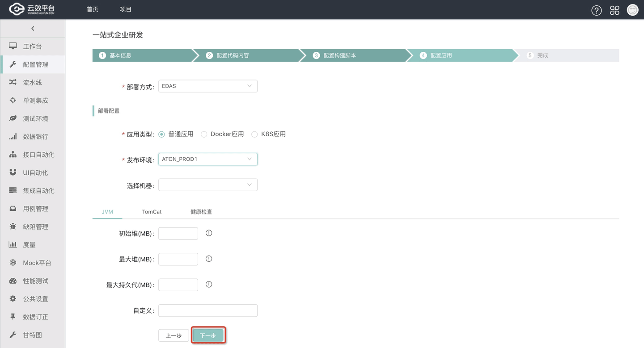Viewport: 644px width, 348px height.
Task: Open 性能测试 in the sidebar
Action: 33,281
